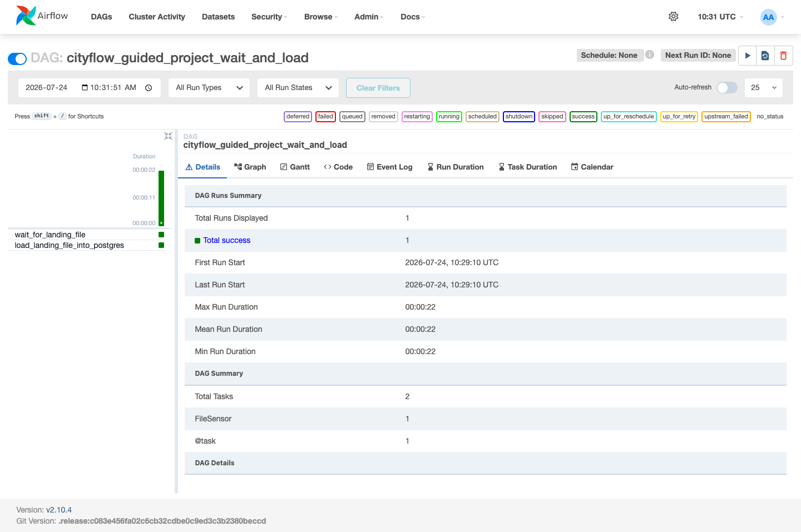Switch to the Gantt tab
Image resolution: width=801 pixels, height=532 pixels.
[295, 167]
